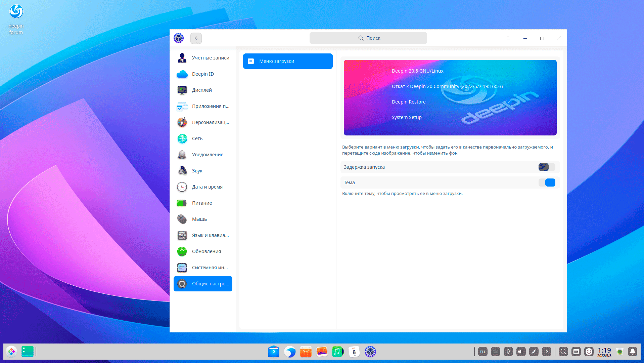This screenshot has height=363, width=644.
Task: Select Общие настройки in the sidebar
Action: pos(203,284)
